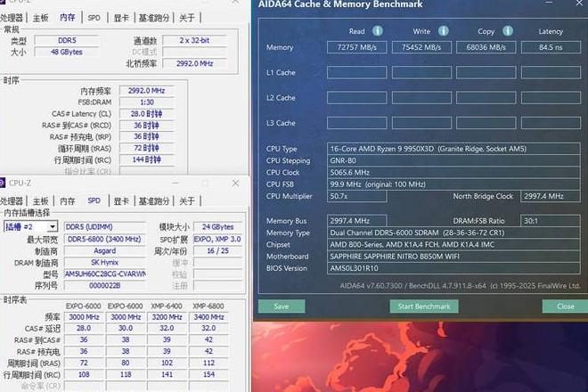This screenshot has height=392, width=588.
Task: Click the module size value 24 GBytes
Action: pos(218,226)
